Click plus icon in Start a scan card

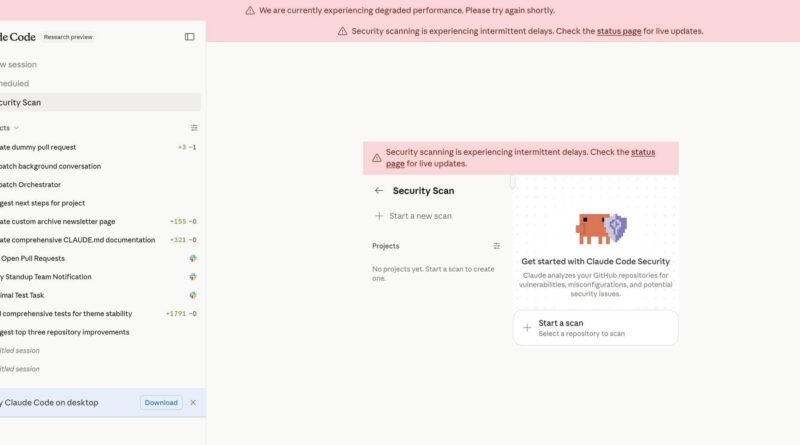click(527, 327)
